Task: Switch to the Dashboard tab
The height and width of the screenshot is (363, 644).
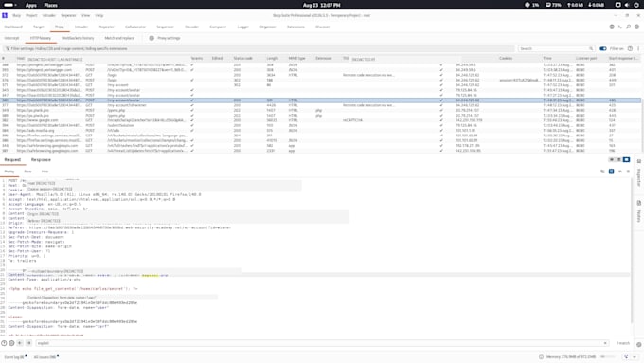Action: [x=13, y=27]
